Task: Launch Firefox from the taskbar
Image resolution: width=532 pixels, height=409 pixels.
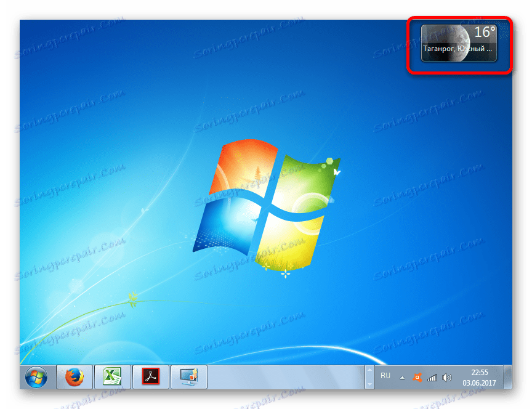Action: [x=75, y=377]
